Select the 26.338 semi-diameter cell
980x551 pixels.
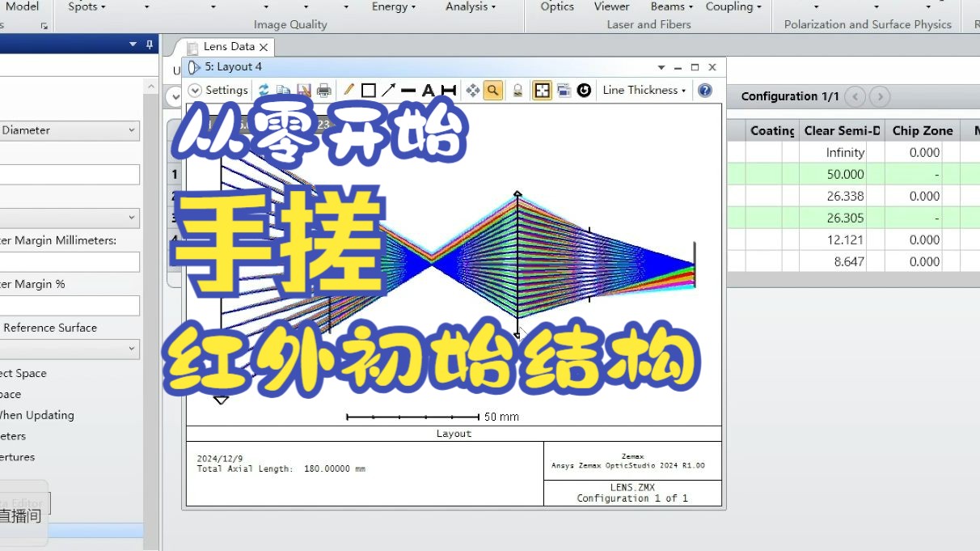(x=842, y=196)
